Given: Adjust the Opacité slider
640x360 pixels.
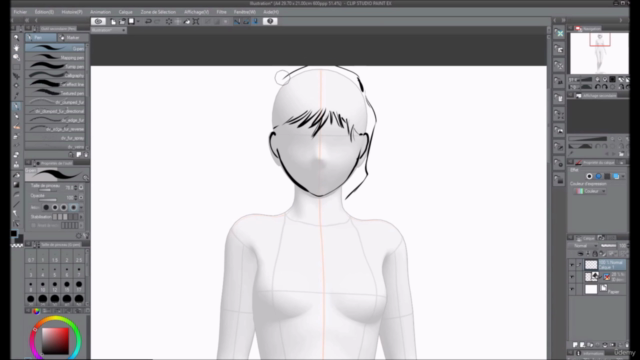Looking at the screenshot, I should (48, 200).
